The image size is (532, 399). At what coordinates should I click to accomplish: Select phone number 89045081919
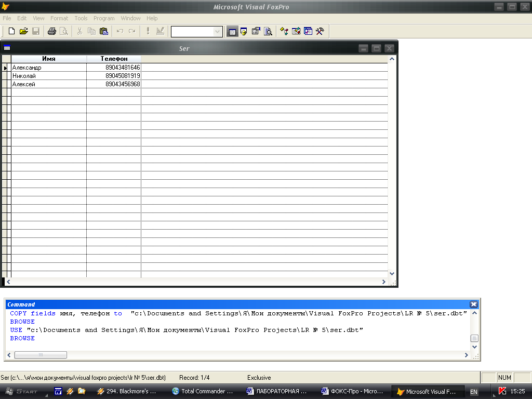pyautogui.click(x=114, y=76)
